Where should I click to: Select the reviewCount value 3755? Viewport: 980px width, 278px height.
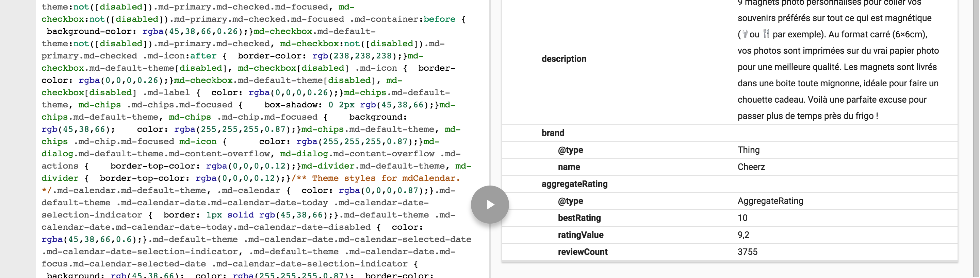[747, 252]
